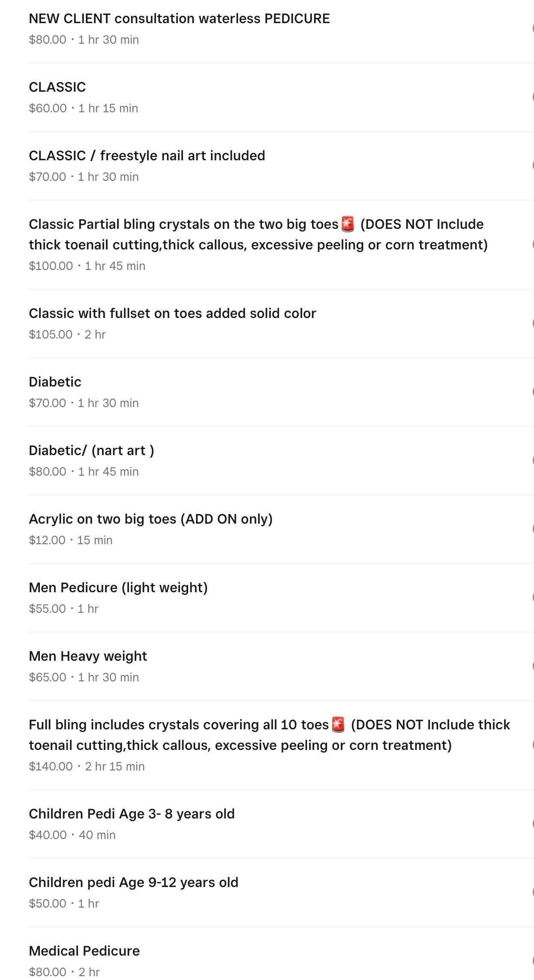Screen dimensions: 534x980
Task: Choose Men Pedicure (light weight)
Action: click(118, 588)
